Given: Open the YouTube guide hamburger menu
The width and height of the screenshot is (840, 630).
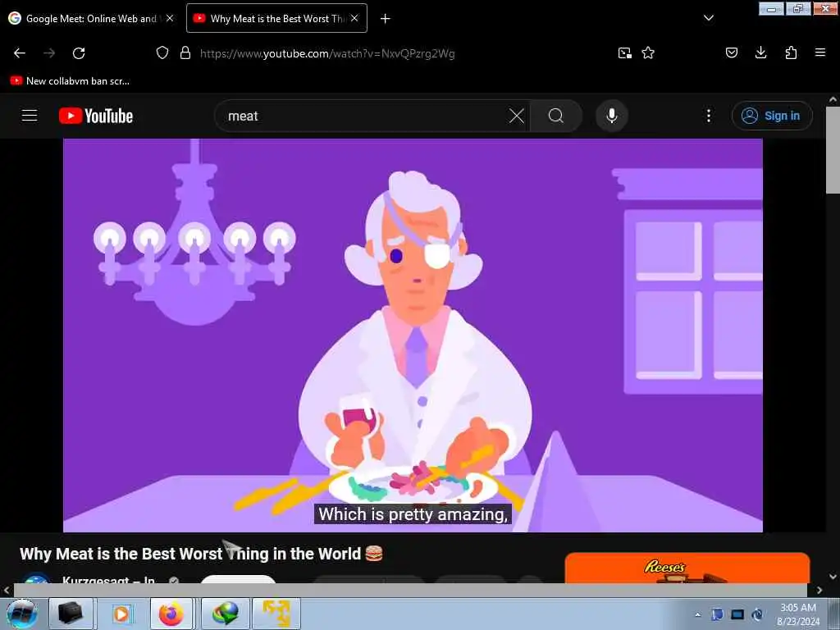Looking at the screenshot, I should (30, 115).
